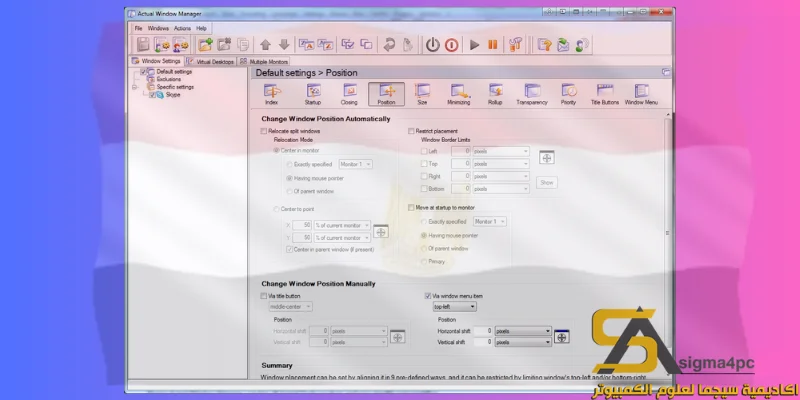Select Default settings tree item
The image size is (800, 400).
(x=174, y=72)
